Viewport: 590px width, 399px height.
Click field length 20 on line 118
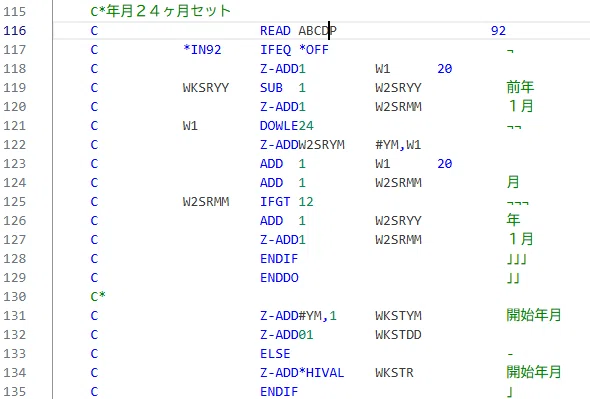[444, 69]
